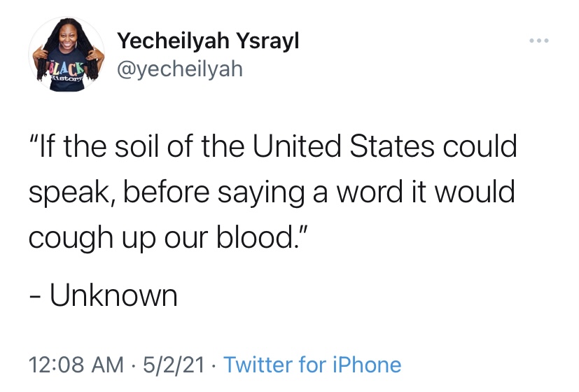Select the "- Unknown" attribution line
579x392 pixels.
(103, 295)
